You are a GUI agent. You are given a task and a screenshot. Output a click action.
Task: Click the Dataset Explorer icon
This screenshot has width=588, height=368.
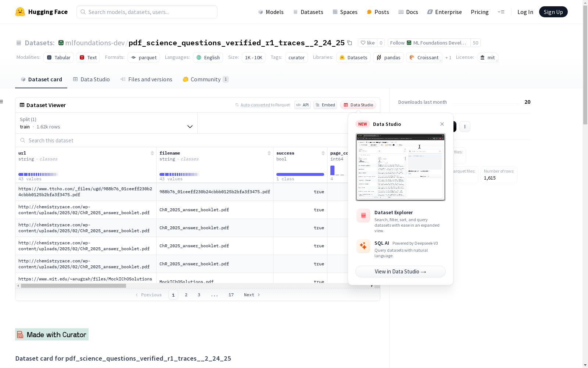coord(363,216)
